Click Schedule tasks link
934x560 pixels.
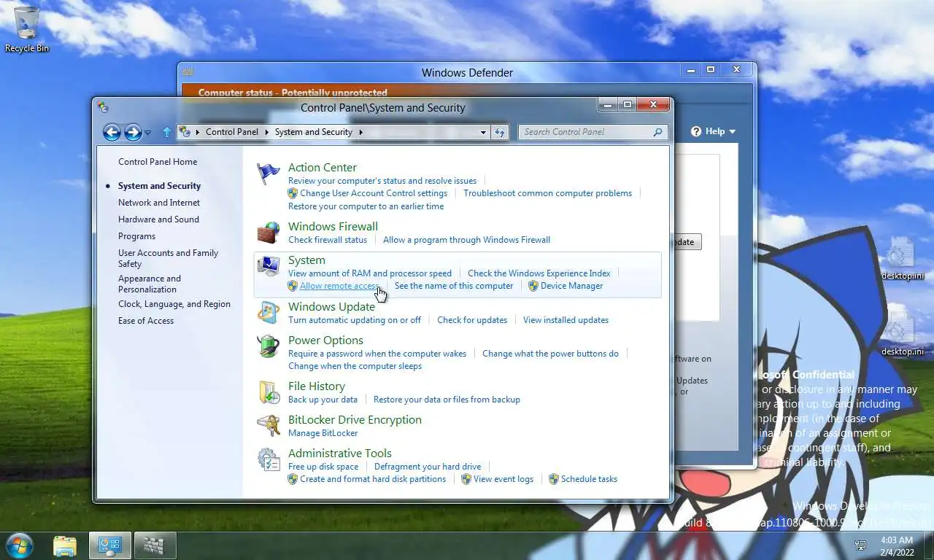pyautogui.click(x=589, y=479)
